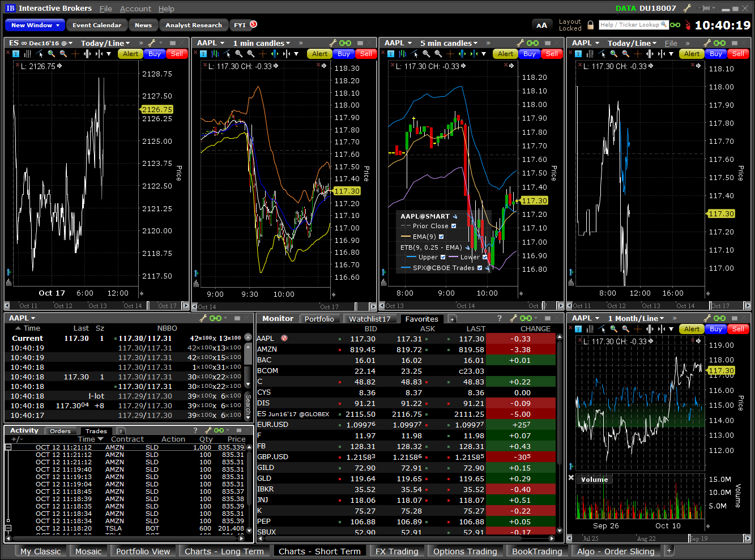Viewport: 755px width, 560px height.
Task: Add new layout tab with plus button
Action: coord(669,550)
